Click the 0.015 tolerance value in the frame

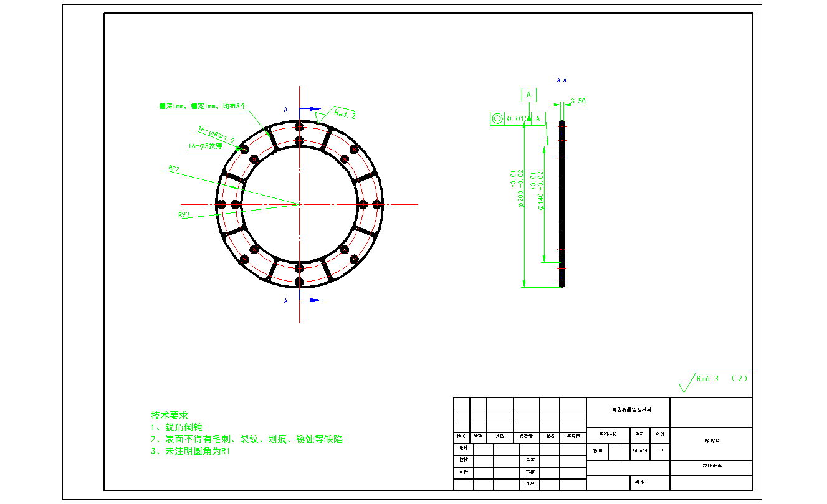pos(517,119)
